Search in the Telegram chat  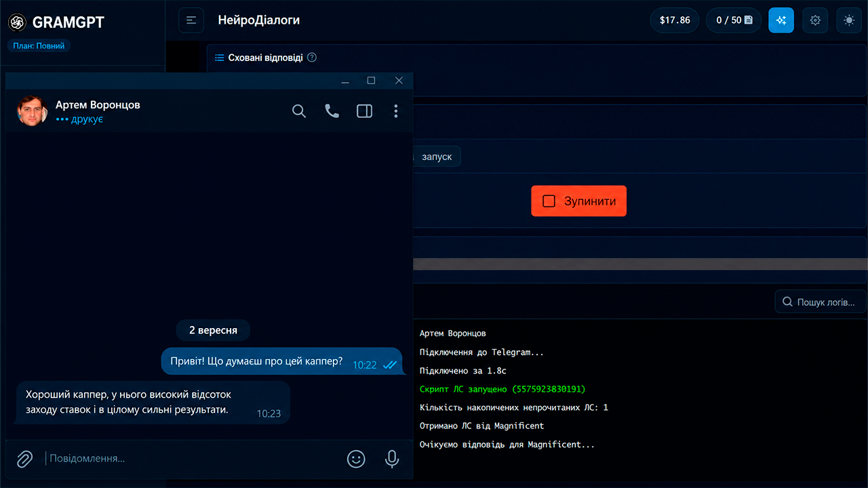tap(299, 111)
